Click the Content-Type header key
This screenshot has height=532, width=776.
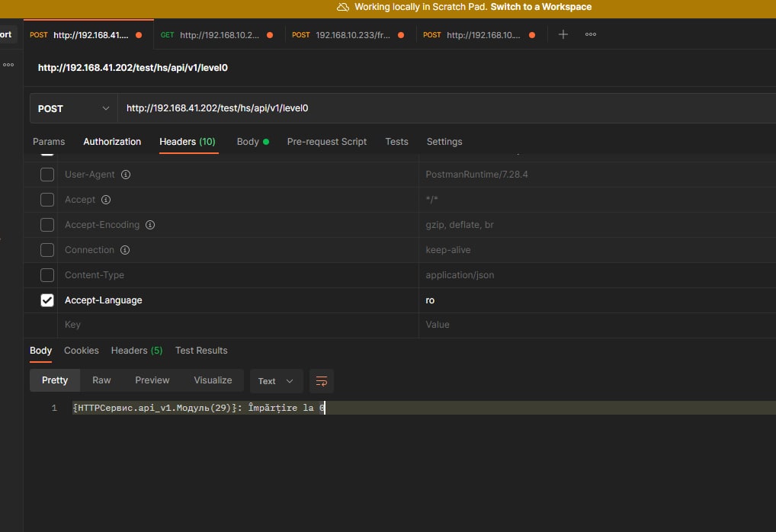coord(95,275)
